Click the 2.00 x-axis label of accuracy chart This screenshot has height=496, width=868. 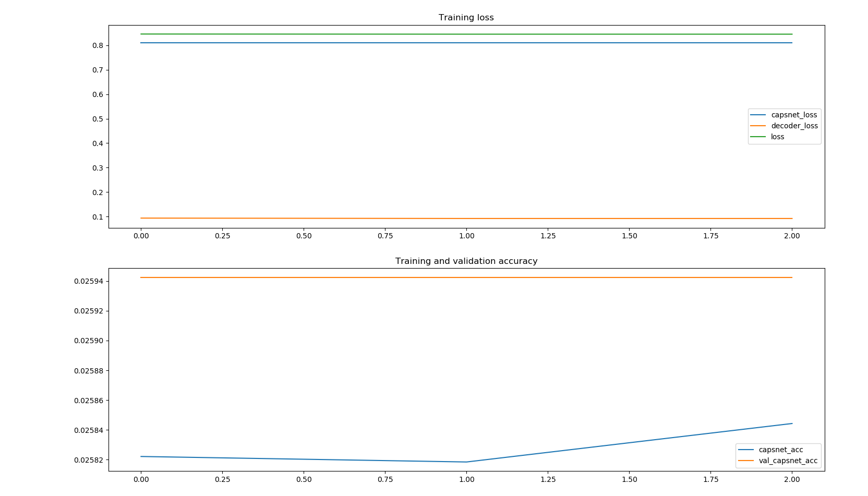(792, 479)
